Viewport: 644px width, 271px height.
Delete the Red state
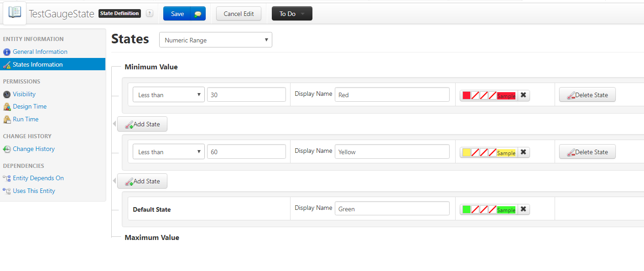click(587, 95)
